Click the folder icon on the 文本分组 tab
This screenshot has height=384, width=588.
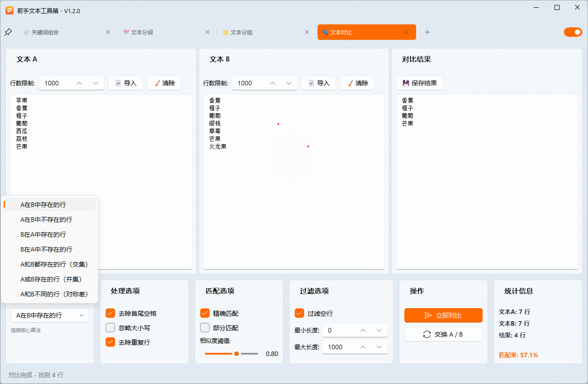pos(226,32)
